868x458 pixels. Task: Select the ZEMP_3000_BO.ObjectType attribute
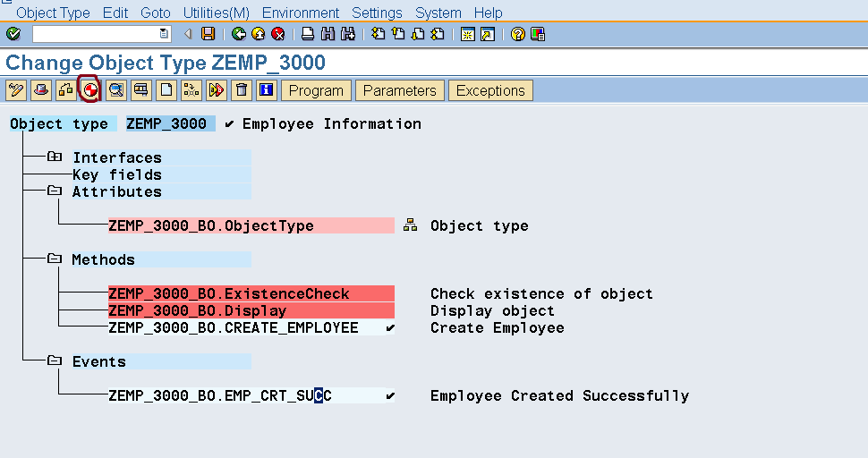coord(251,225)
